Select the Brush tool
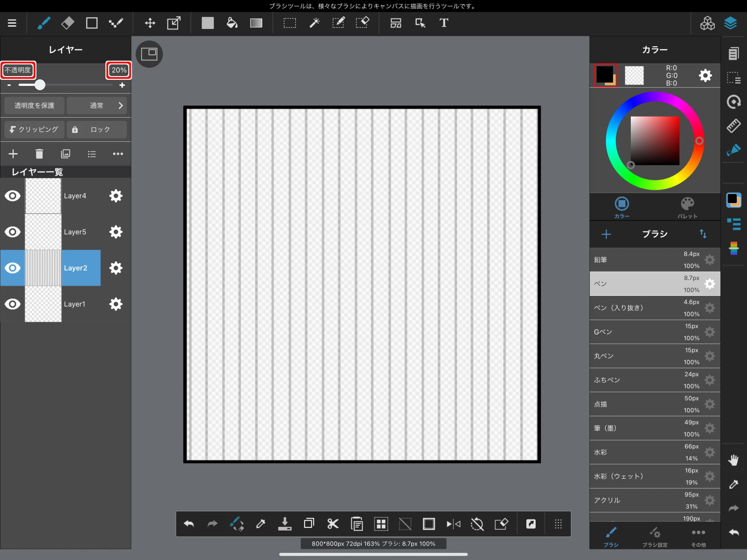The width and height of the screenshot is (747, 560). [x=43, y=23]
